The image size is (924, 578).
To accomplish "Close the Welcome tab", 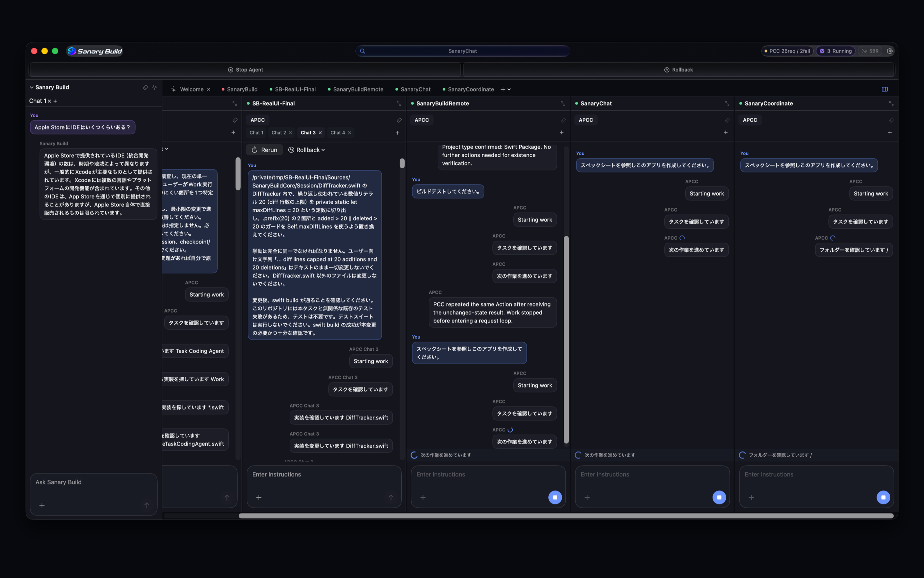I will coord(209,89).
